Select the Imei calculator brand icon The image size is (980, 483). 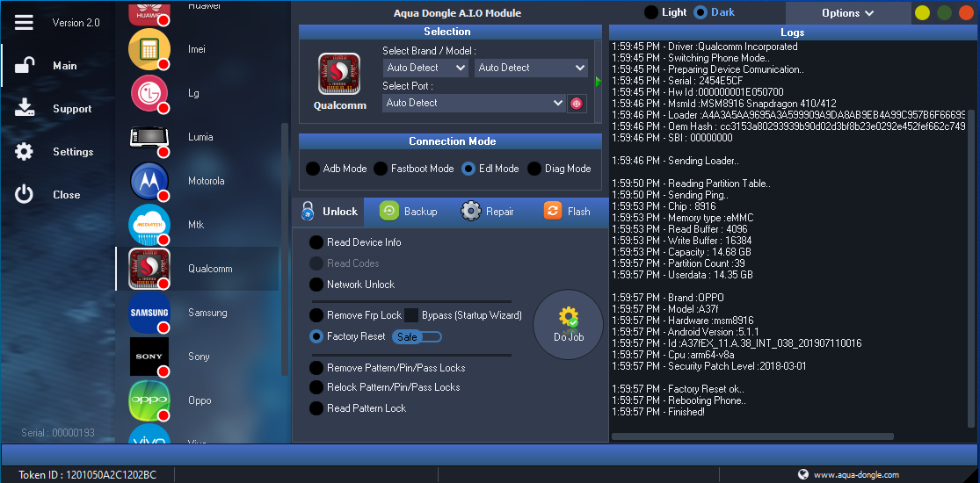tap(149, 48)
